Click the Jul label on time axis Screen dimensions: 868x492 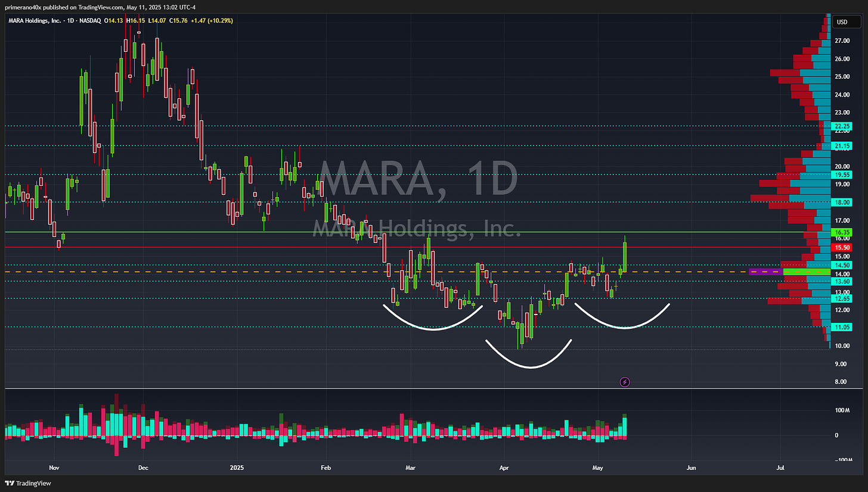point(781,468)
